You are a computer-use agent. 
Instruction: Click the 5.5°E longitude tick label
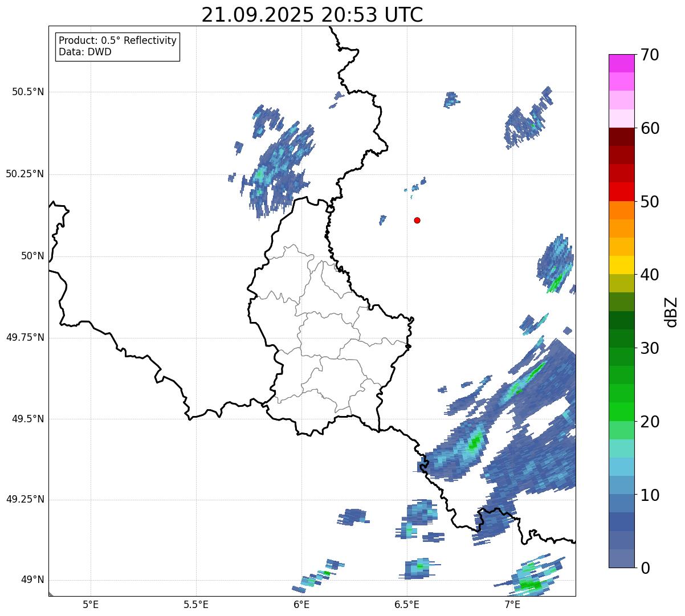pyautogui.click(x=196, y=604)
